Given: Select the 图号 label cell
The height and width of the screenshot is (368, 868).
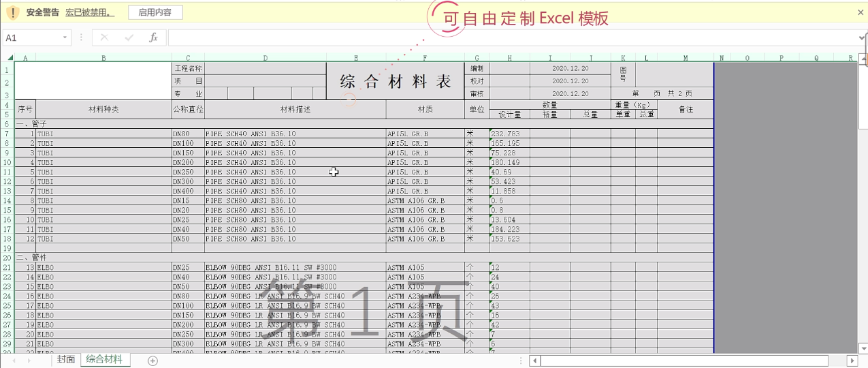Looking at the screenshot, I should pyautogui.click(x=623, y=74).
